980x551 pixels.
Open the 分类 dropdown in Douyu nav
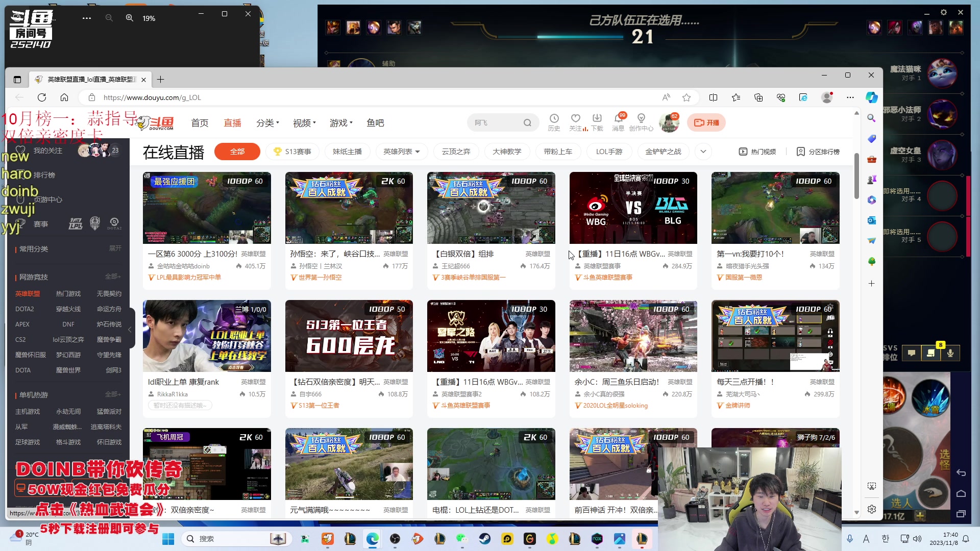point(267,123)
